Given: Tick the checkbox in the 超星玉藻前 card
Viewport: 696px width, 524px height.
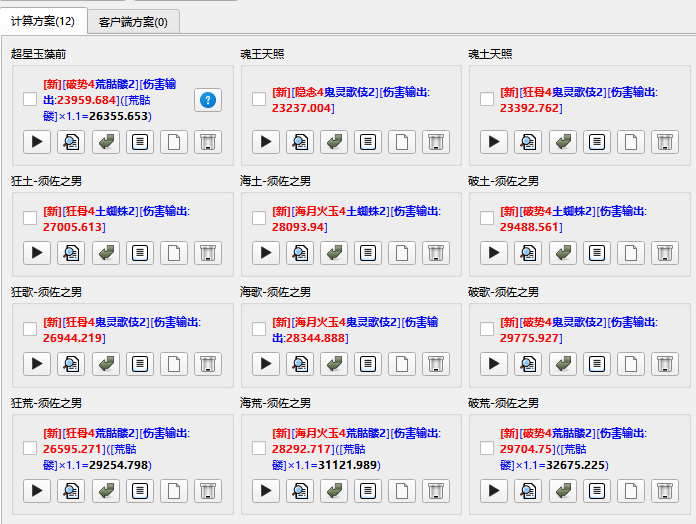Looking at the screenshot, I should point(30,99).
